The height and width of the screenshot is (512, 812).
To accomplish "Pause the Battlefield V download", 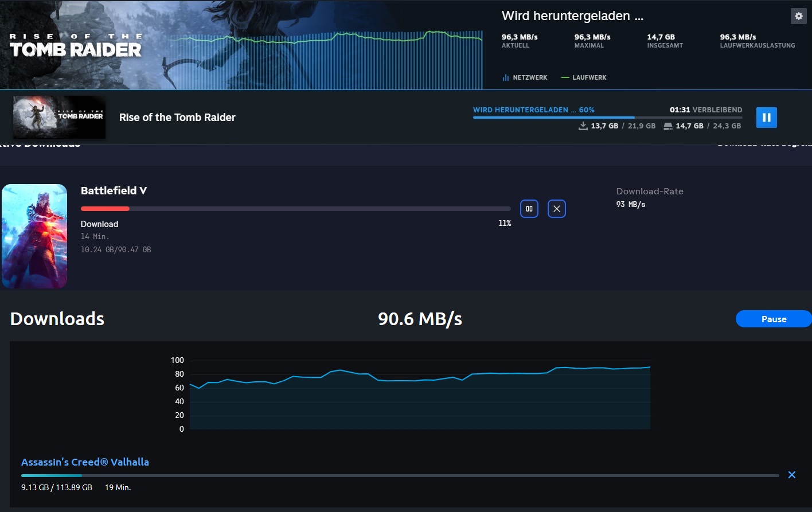I will pos(529,209).
